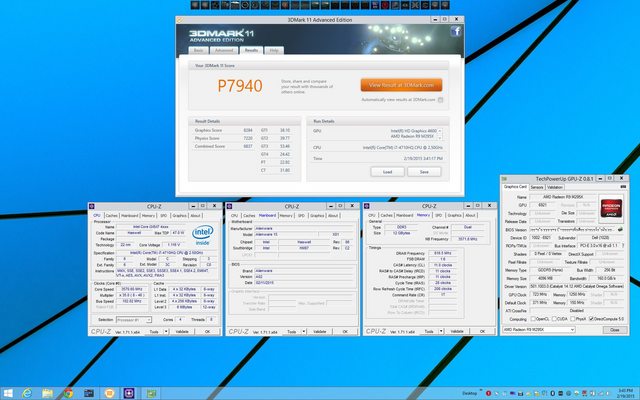
Task: Open the GPU selection dropdown in GPU-Z
Action: pos(539,329)
